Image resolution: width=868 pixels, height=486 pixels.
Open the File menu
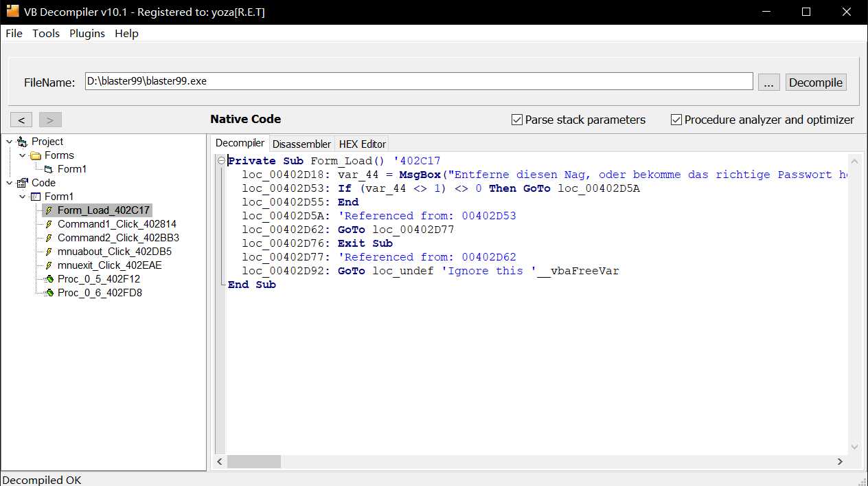pos(14,33)
